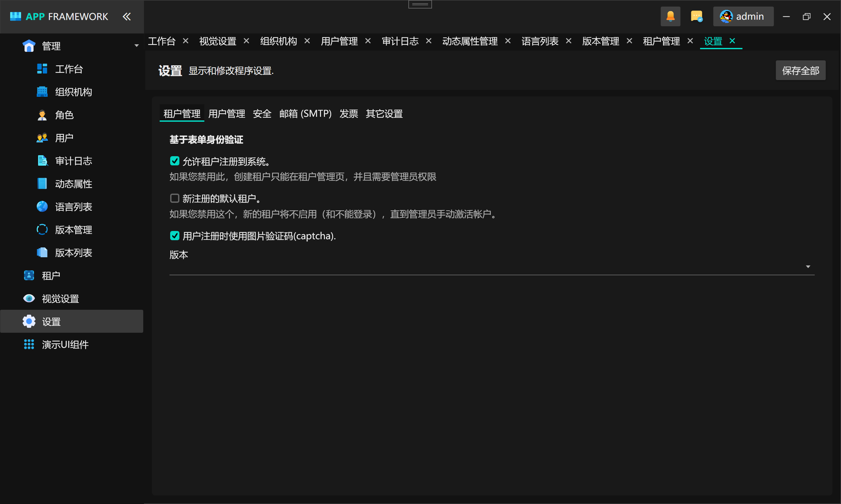841x504 pixels.
Task: Open the admin user menu
Action: tap(743, 16)
